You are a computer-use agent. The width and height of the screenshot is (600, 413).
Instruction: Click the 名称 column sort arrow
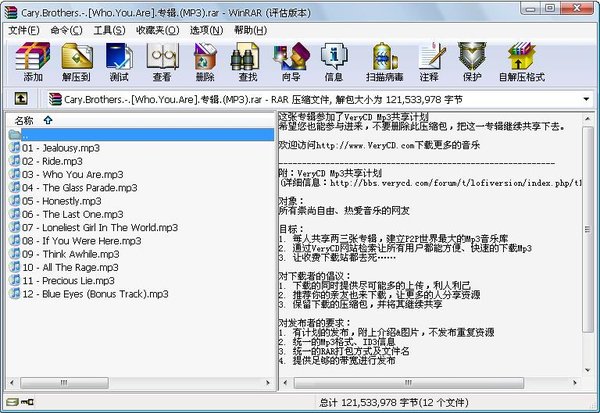click(48, 120)
